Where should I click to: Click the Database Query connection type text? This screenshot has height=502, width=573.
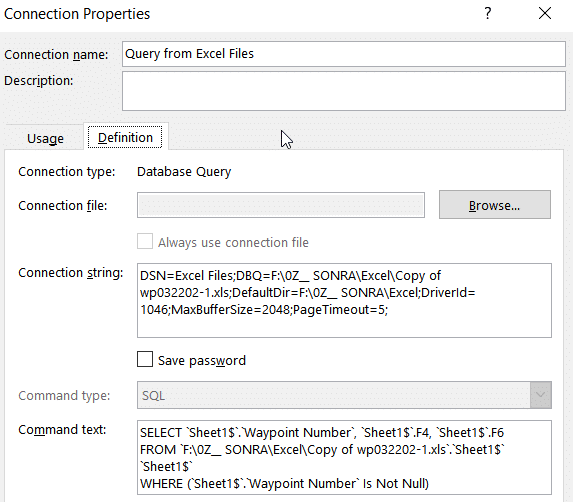click(184, 171)
